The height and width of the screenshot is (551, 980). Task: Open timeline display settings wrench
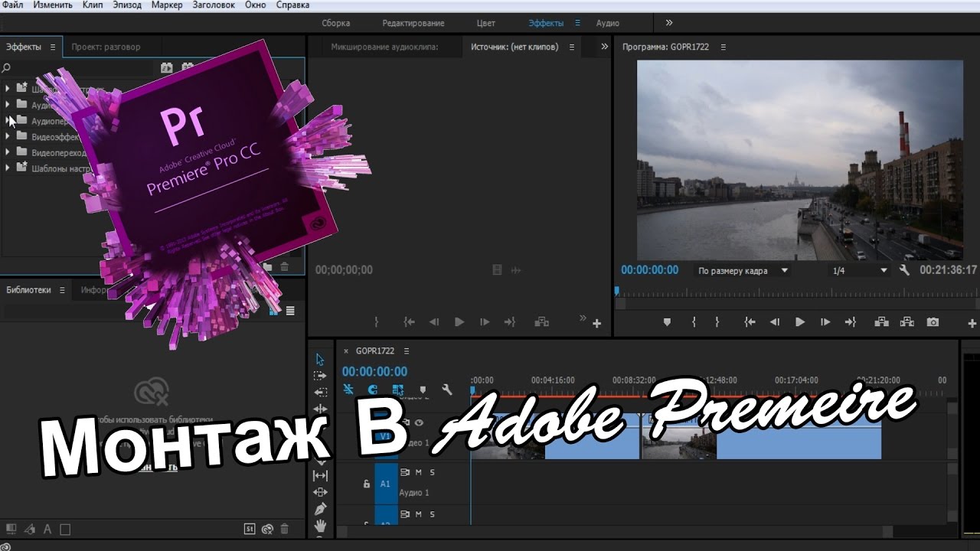pos(447,390)
